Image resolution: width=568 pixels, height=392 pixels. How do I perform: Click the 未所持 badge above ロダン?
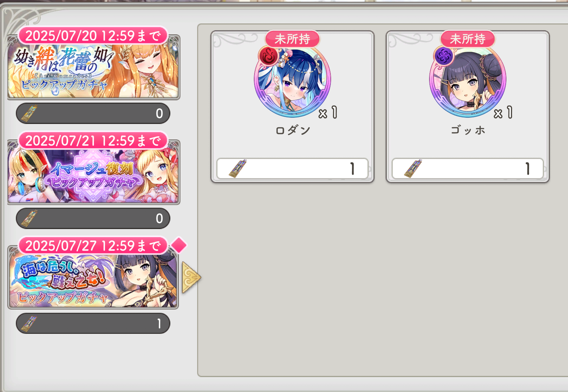coord(293,39)
